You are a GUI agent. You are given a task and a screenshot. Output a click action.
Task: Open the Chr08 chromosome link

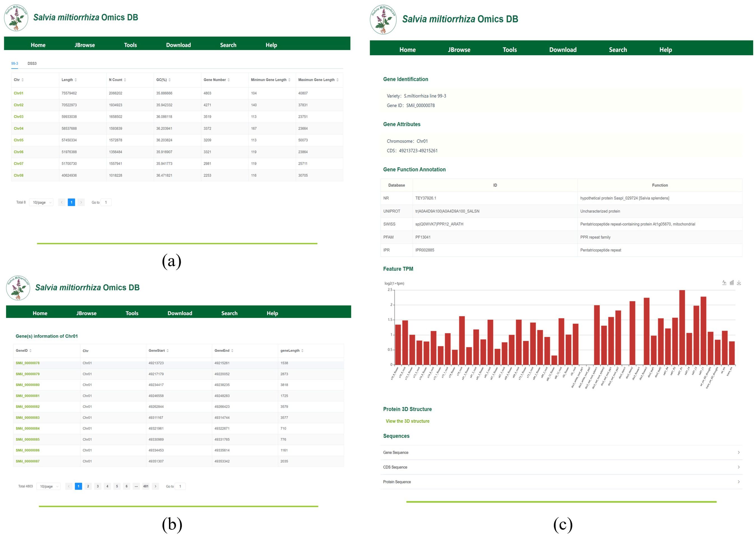click(19, 176)
